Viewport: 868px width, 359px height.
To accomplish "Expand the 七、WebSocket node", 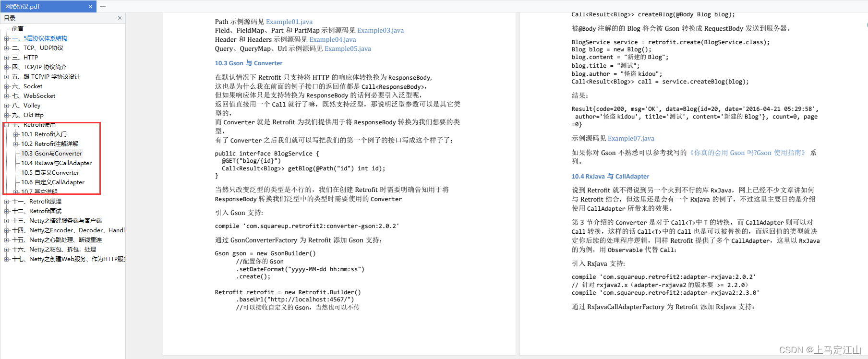I will point(6,96).
